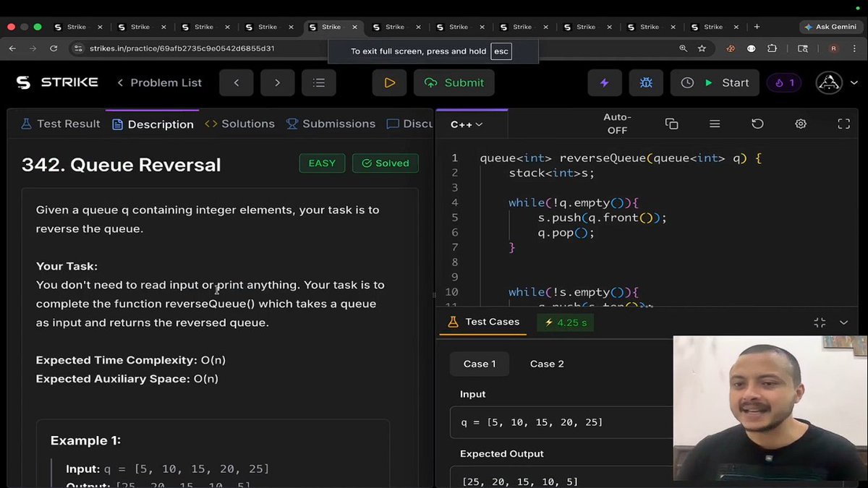This screenshot has height=488, width=868.
Task: Click the "Example 1:" heading
Action: [x=85, y=440]
